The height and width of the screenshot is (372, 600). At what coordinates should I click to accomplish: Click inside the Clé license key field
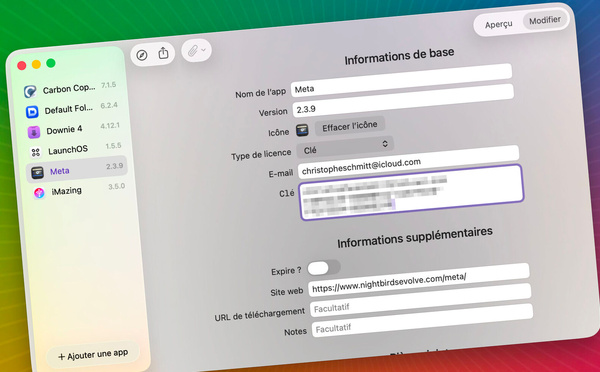(x=411, y=192)
